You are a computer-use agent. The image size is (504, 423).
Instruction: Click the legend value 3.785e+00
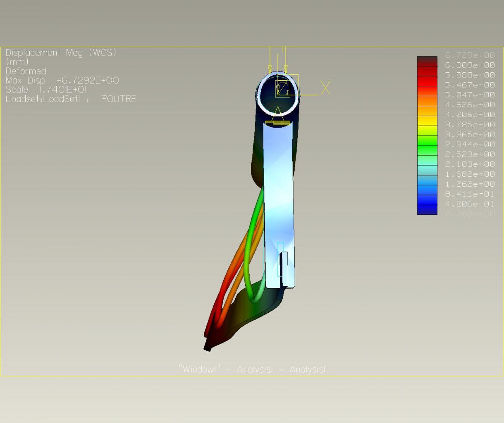point(470,124)
